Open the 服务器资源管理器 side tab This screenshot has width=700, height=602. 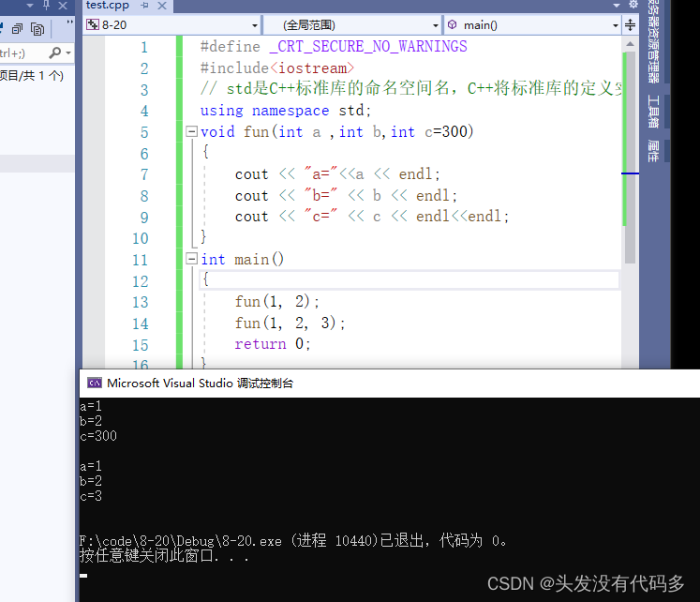(653, 41)
